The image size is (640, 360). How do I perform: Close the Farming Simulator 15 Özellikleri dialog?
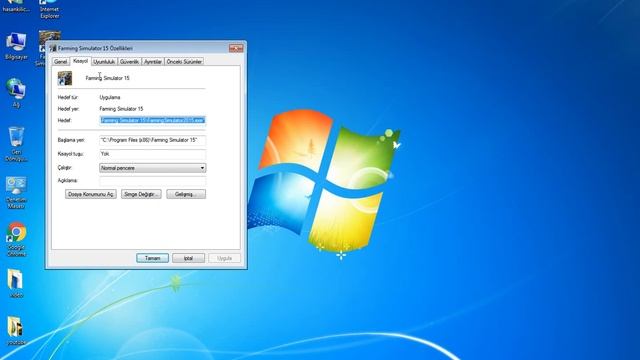(236, 48)
